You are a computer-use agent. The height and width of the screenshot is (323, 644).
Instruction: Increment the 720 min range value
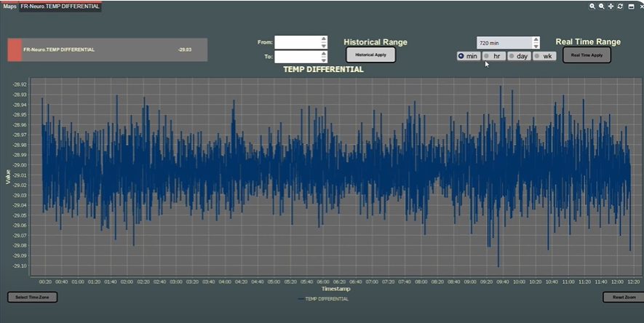pos(536,40)
